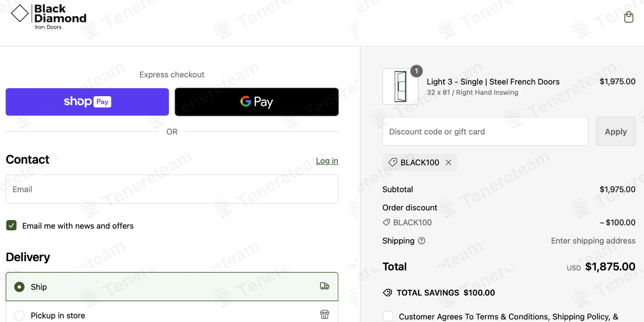Image resolution: width=644 pixels, height=322 pixels.
Task: Focus the Email input field
Action: click(172, 189)
